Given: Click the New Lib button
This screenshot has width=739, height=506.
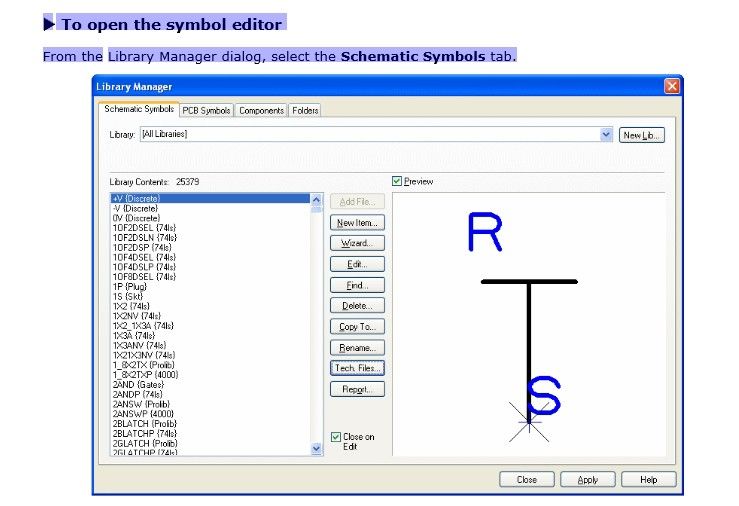Looking at the screenshot, I should click(641, 135).
